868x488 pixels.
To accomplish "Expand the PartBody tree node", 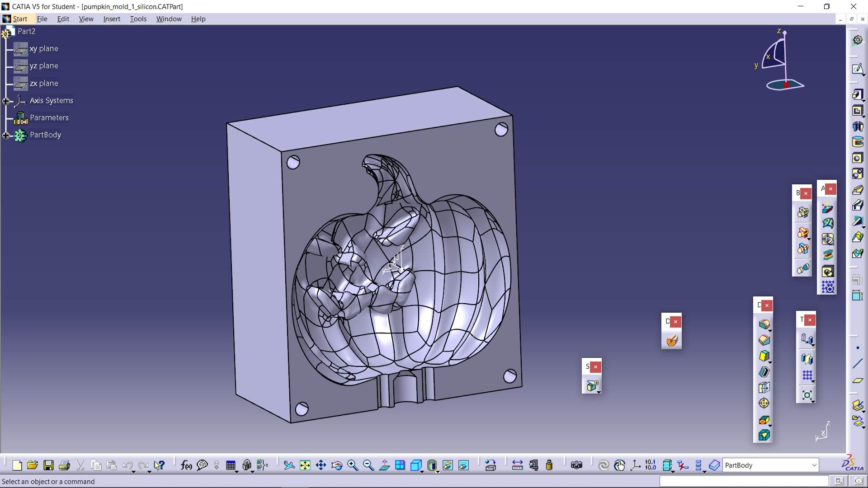I will (x=6, y=135).
